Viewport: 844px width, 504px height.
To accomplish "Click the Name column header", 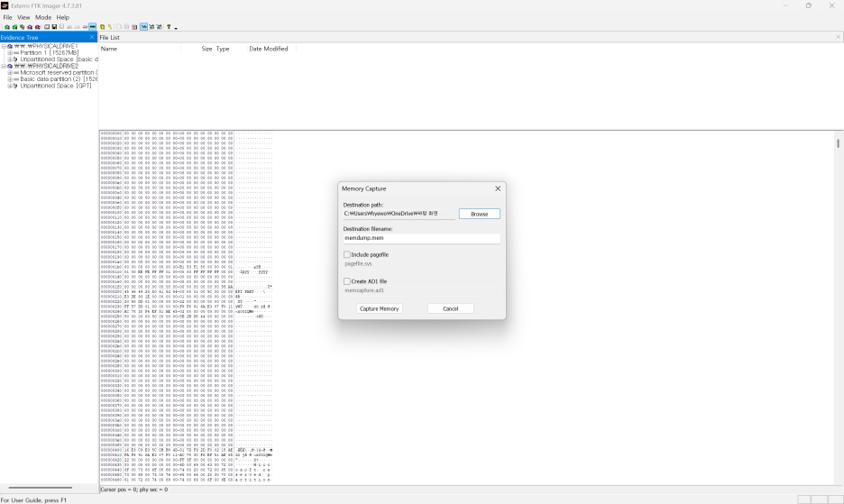I will tap(140, 49).
